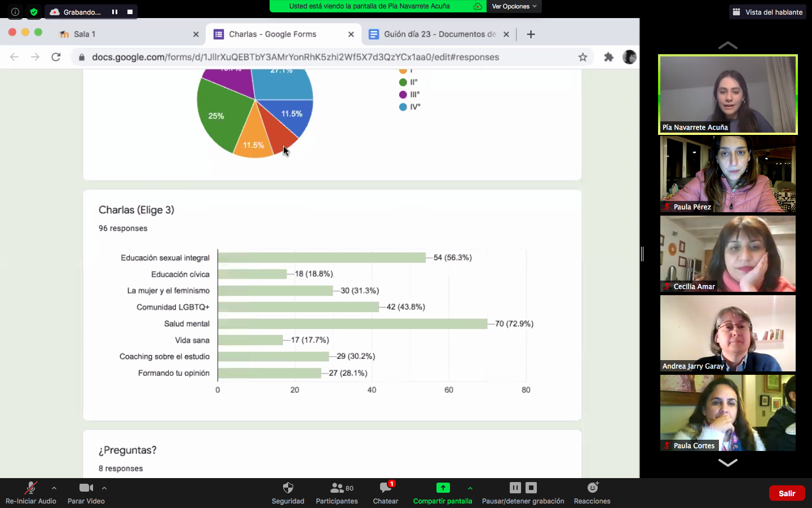Click the Vista del hablante button
812x508 pixels.
point(768,12)
